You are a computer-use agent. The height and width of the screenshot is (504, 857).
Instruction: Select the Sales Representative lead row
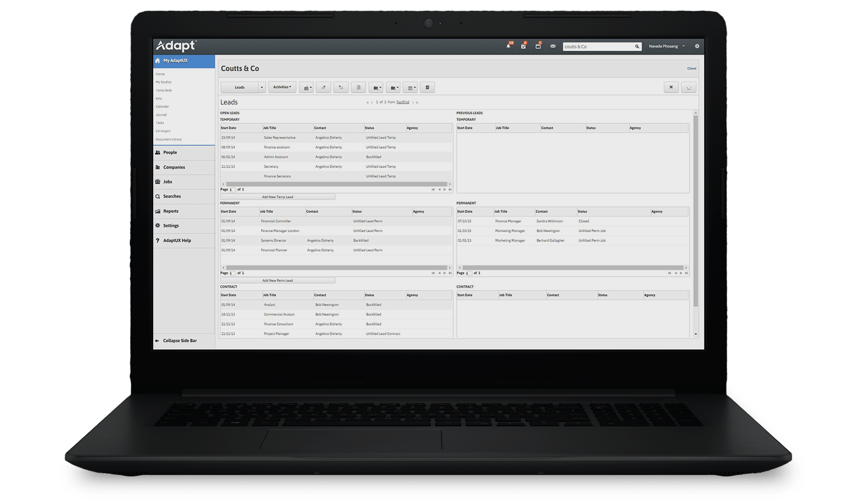click(x=336, y=138)
